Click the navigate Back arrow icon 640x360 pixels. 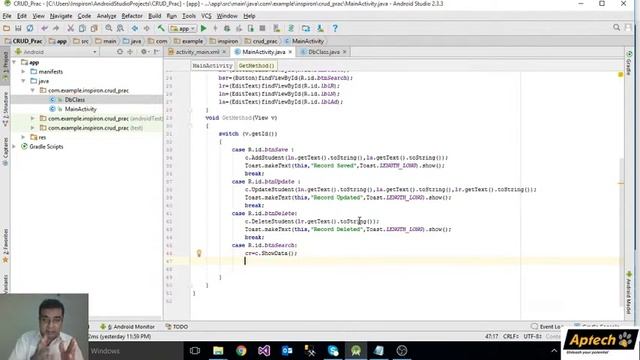click(x=135, y=29)
